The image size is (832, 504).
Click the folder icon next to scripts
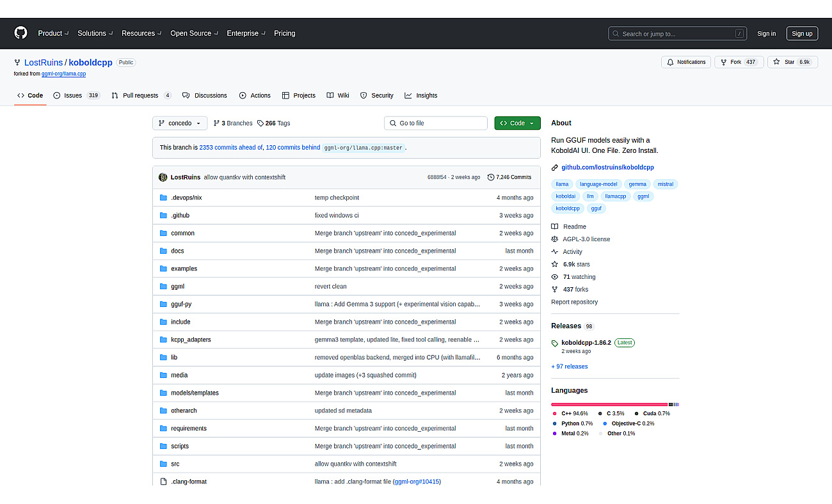pyautogui.click(x=163, y=446)
